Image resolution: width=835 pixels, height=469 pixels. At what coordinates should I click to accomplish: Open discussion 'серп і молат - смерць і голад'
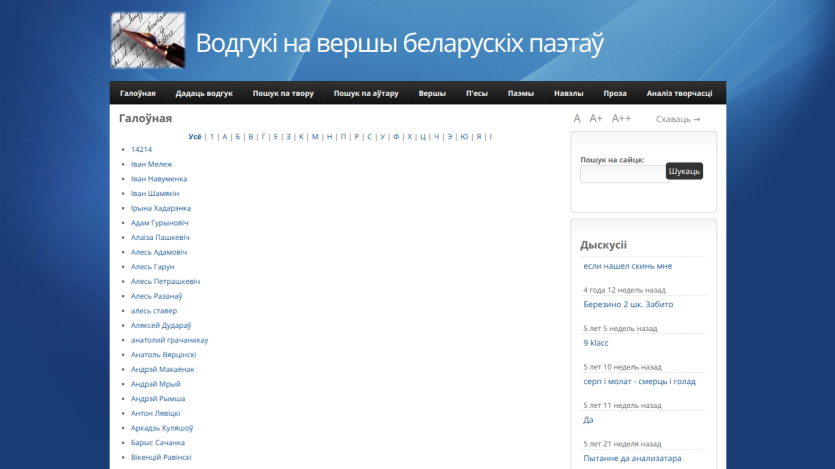[639, 381]
